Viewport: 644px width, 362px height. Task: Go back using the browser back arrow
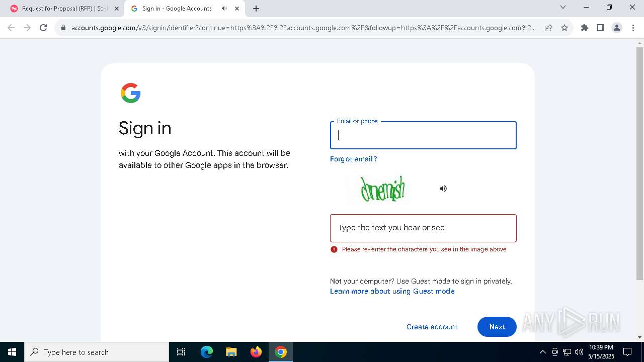(x=11, y=28)
